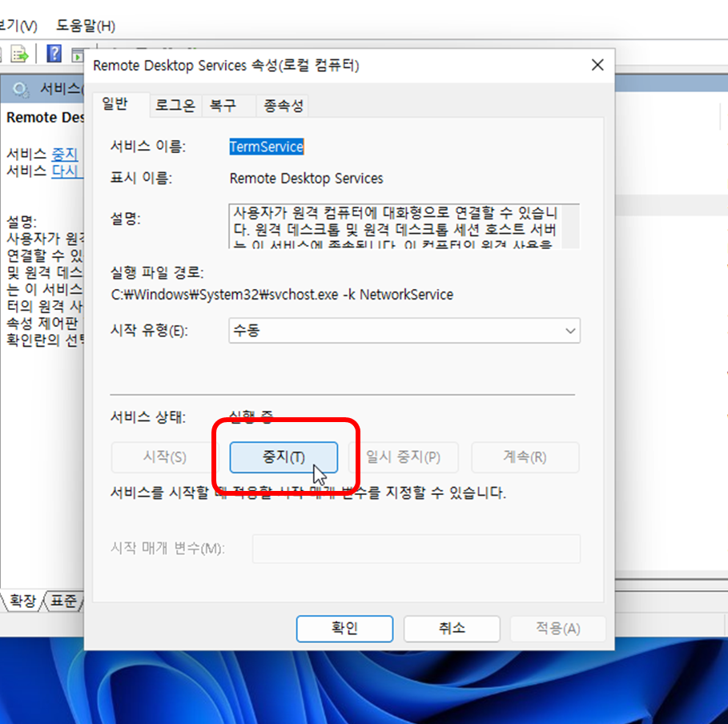Click the 중지(T) button

(x=284, y=457)
